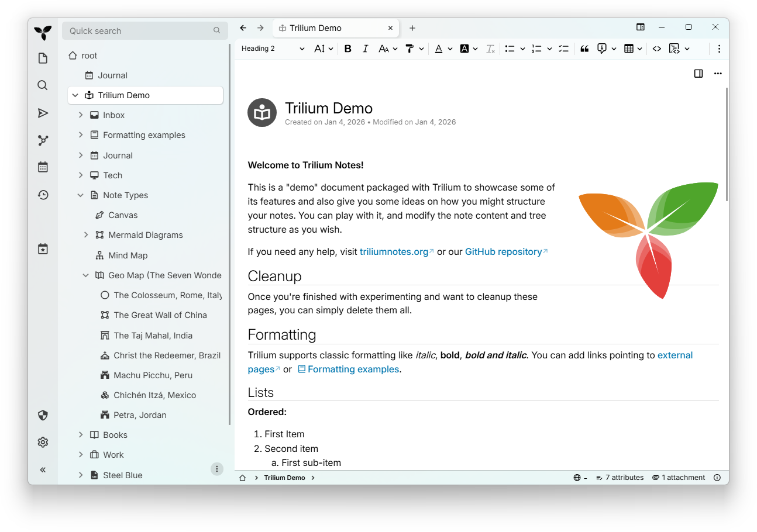This screenshot has height=532, width=757.
Task: Toggle bold formatting in the editor toolbar
Action: (348, 49)
